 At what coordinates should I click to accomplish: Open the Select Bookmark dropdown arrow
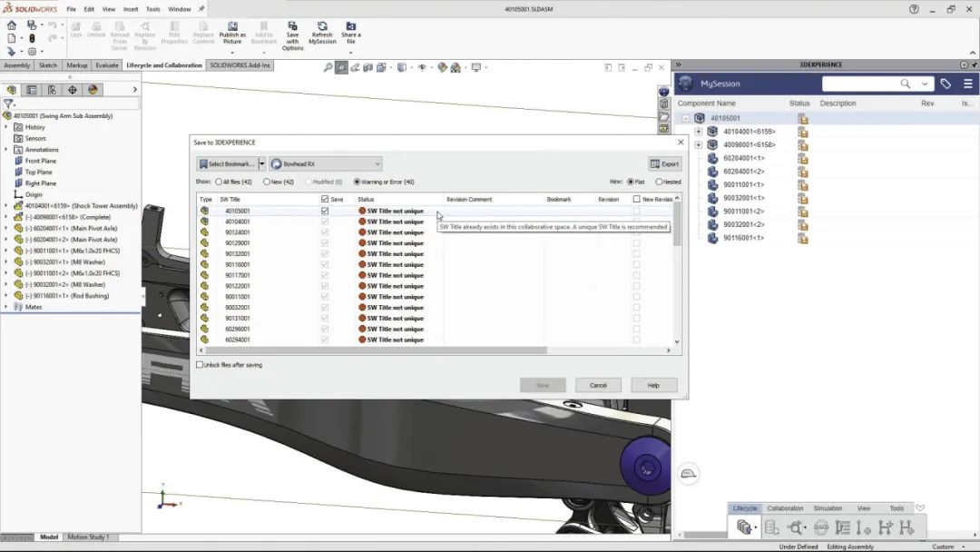[262, 163]
